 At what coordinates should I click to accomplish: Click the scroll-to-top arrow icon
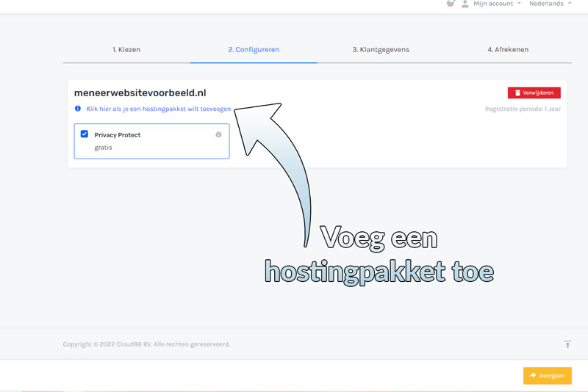tap(567, 344)
